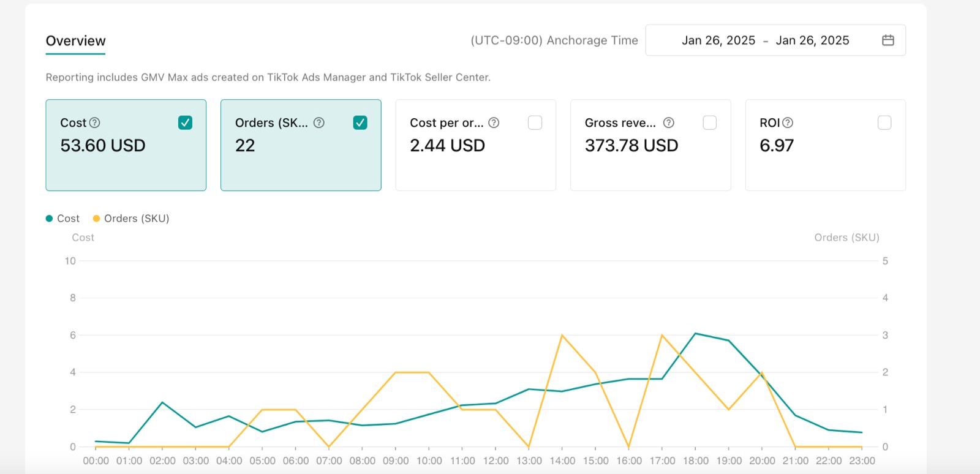Open the calendar icon in date picker

tap(888, 40)
